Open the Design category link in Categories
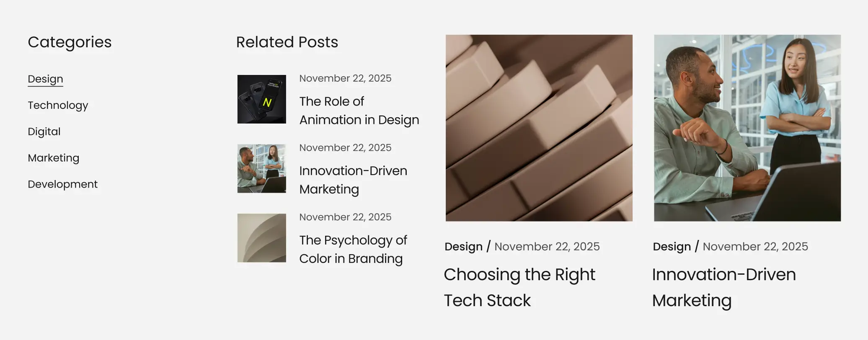The image size is (868, 340). 45,79
